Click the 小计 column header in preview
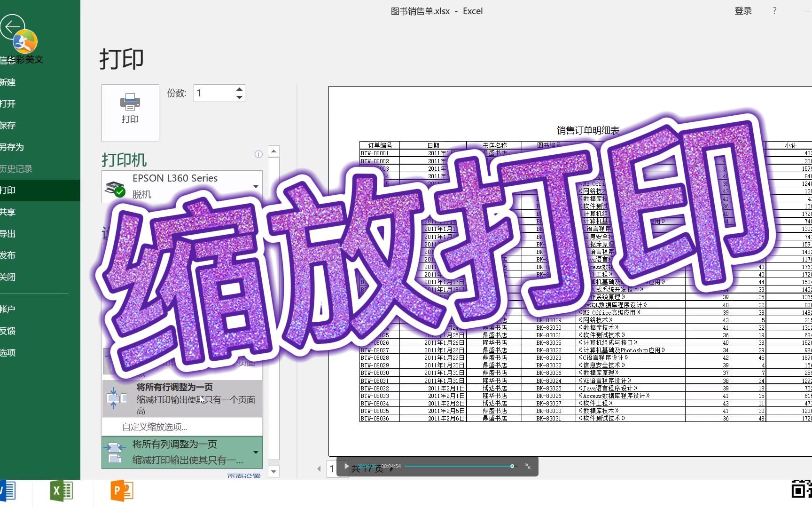812x508 pixels. tap(790, 145)
